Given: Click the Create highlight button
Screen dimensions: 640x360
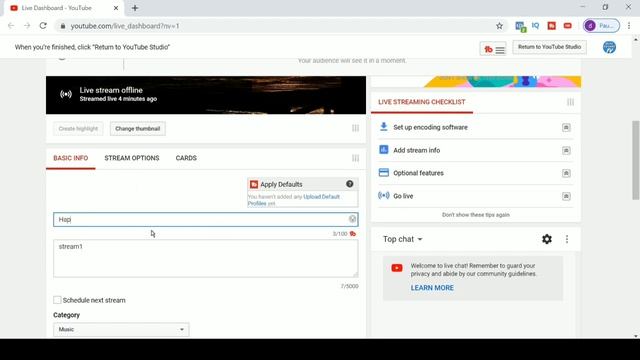Looking at the screenshot, I should [x=78, y=129].
